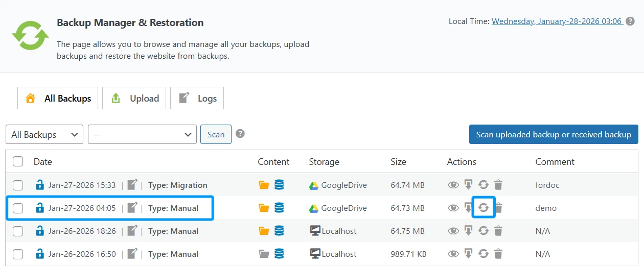The height and width of the screenshot is (266, 644).
Task: View contents of the demo backup
Action: tap(453, 208)
